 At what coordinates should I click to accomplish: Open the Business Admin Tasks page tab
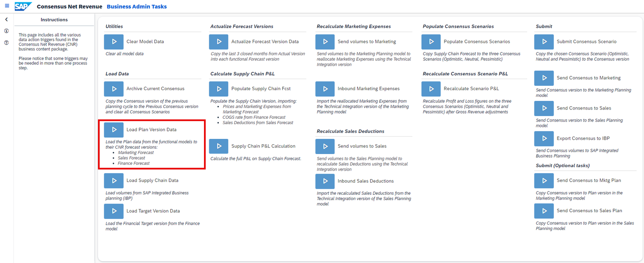point(137,7)
